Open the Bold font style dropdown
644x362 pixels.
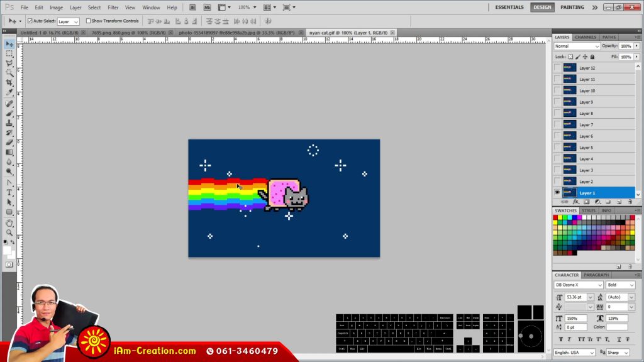(x=620, y=285)
